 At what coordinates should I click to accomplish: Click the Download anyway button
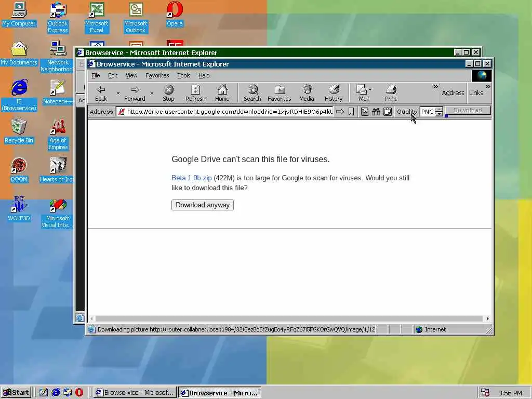pos(203,205)
